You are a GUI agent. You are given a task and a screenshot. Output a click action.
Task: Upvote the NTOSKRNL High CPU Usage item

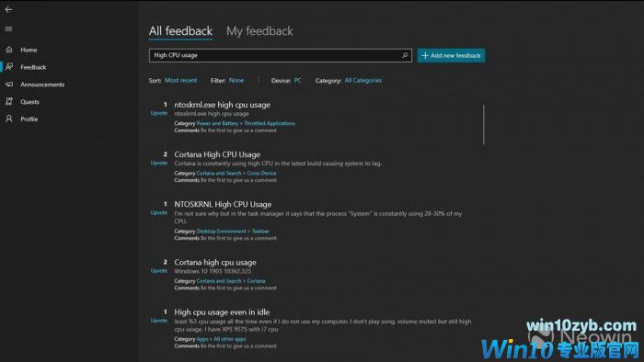click(158, 213)
